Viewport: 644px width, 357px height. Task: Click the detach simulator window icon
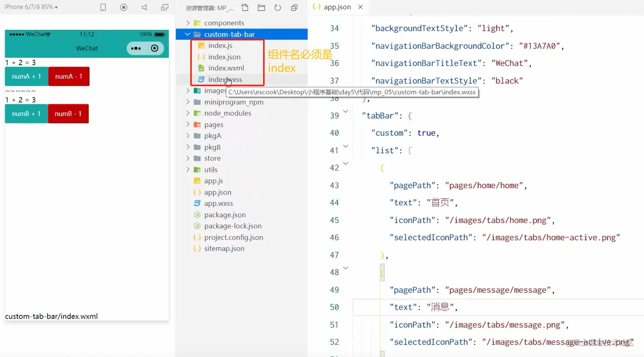click(164, 8)
